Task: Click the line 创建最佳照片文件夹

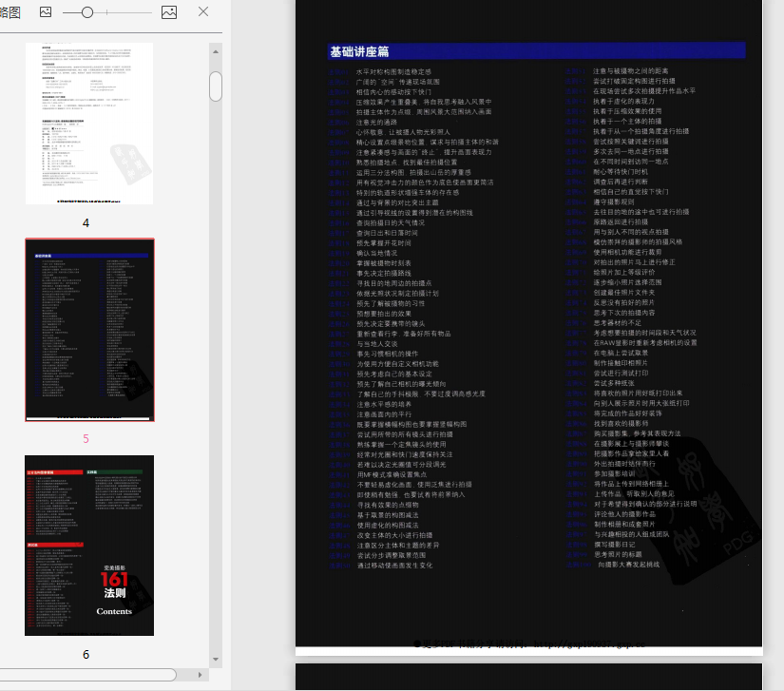Action: click(x=624, y=293)
